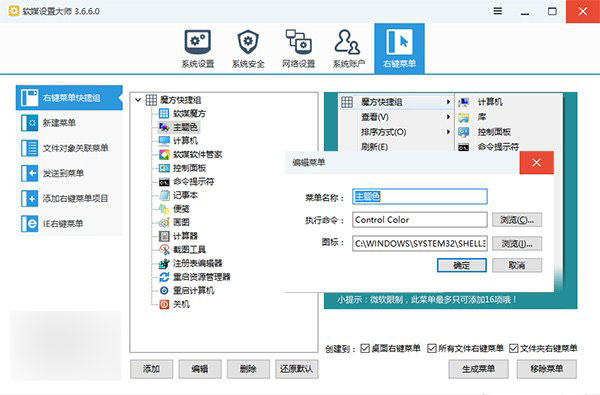The height and width of the screenshot is (395, 600).
Task: Select 注册表编辑器 in the tree list
Action: (191, 263)
